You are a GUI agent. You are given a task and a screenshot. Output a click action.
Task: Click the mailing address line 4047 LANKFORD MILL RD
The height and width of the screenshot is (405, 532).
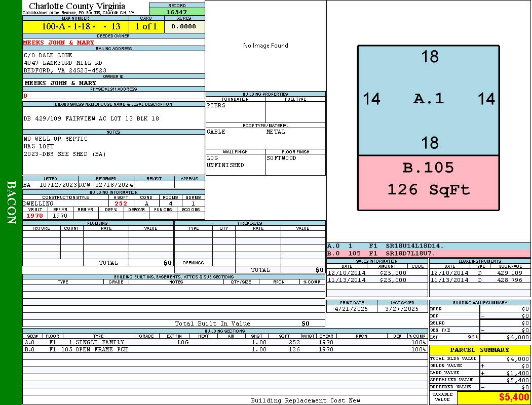point(63,63)
